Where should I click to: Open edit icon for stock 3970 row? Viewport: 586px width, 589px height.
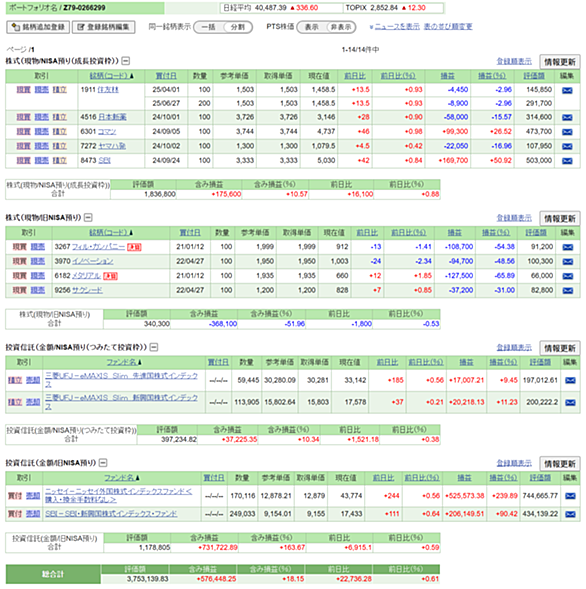568,261
